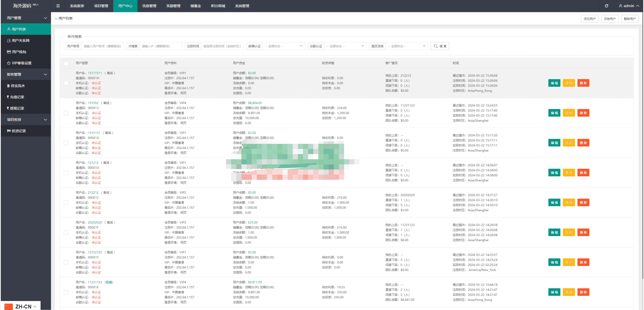
Task: Click the sidebar collapse hamburger icon
Action: (58, 6)
